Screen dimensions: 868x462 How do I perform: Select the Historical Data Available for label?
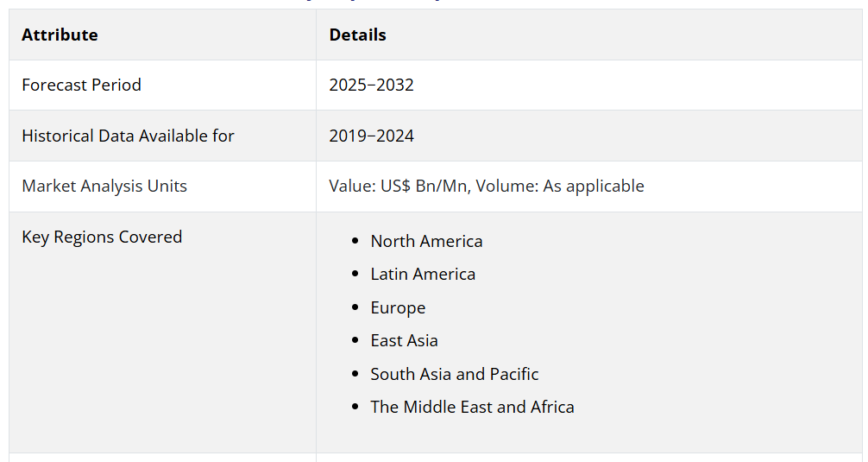coord(128,136)
